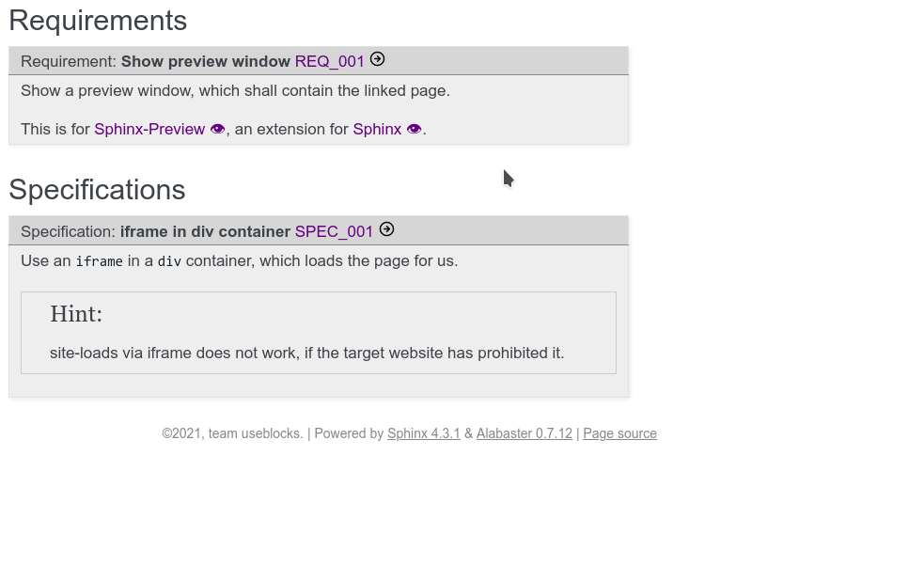View the Page source link
Screen dimensions: 924x566
tap(619, 433)
